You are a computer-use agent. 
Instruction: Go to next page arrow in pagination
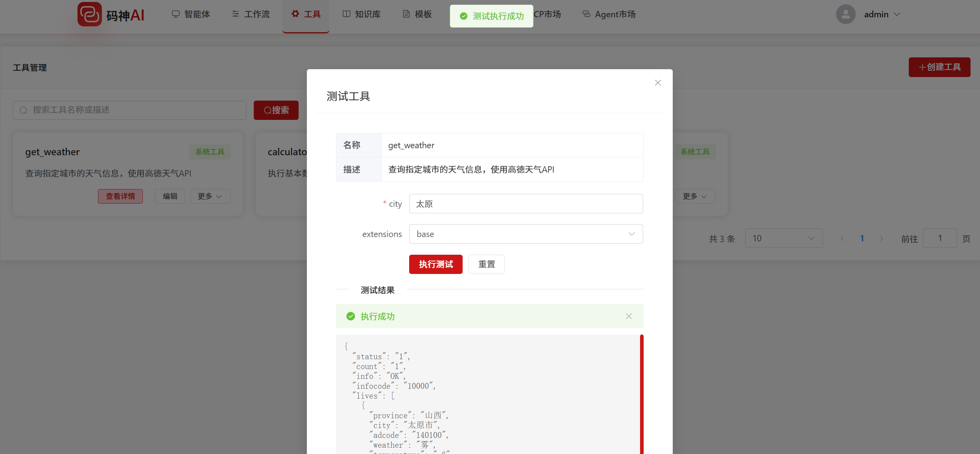pos(881,239)
